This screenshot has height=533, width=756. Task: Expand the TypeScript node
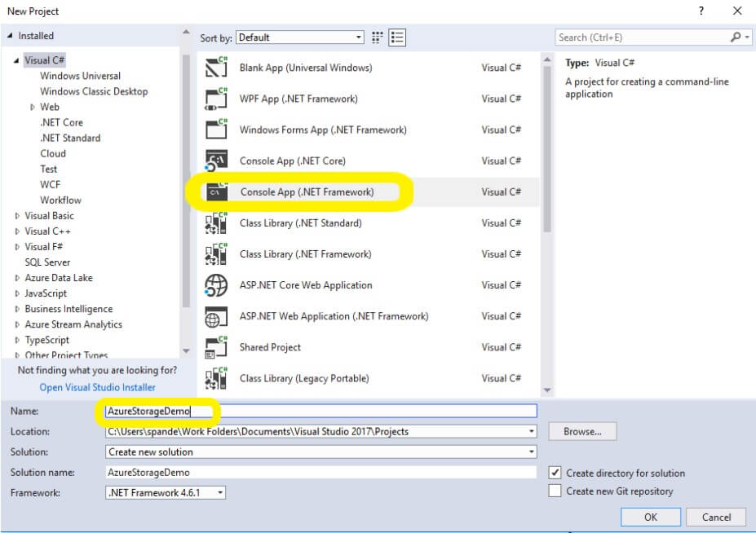tap(17, 340)
